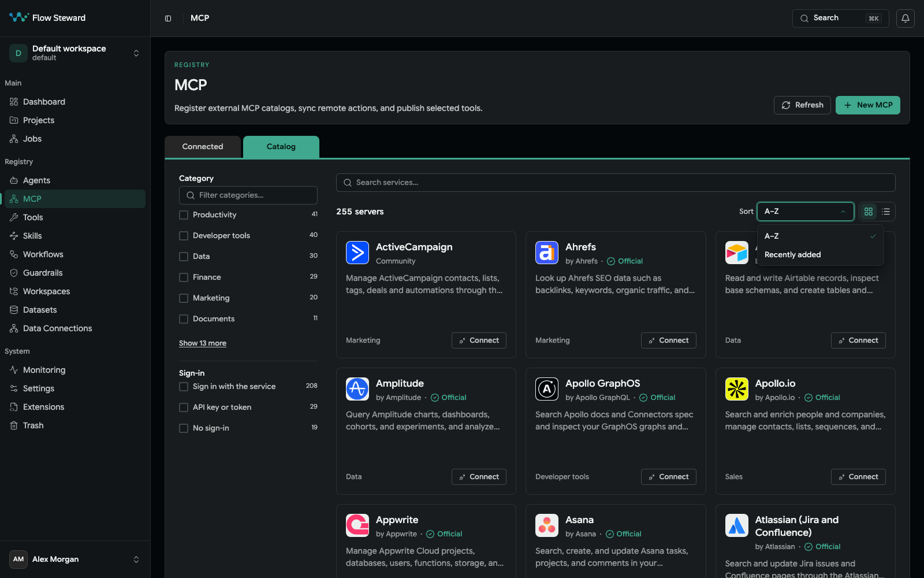Open Guardrails in sidebar

tap(75, 273)
